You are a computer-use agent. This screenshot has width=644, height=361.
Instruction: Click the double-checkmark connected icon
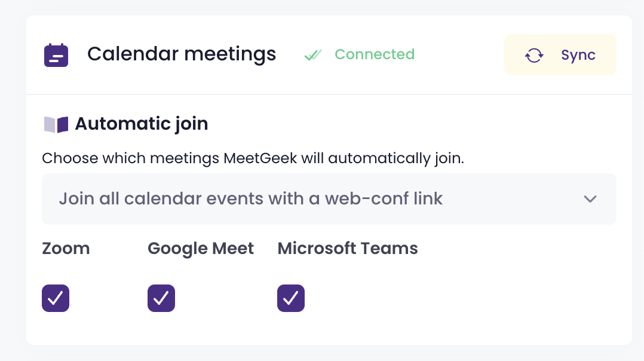[x=312, y=55]
